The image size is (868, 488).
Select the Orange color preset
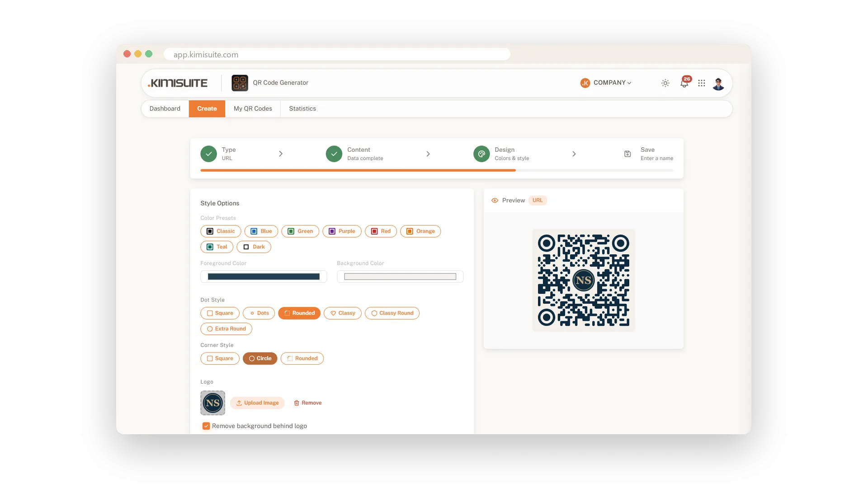coord(420,231)
